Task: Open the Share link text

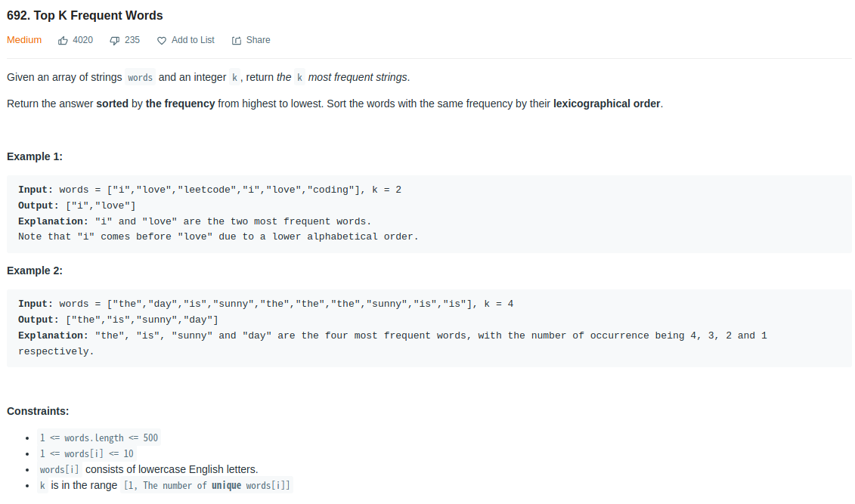Action: [x=258, y=40]
